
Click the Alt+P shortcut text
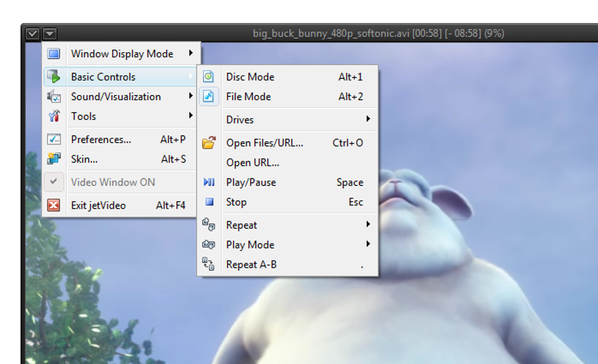tap(173, 139)
